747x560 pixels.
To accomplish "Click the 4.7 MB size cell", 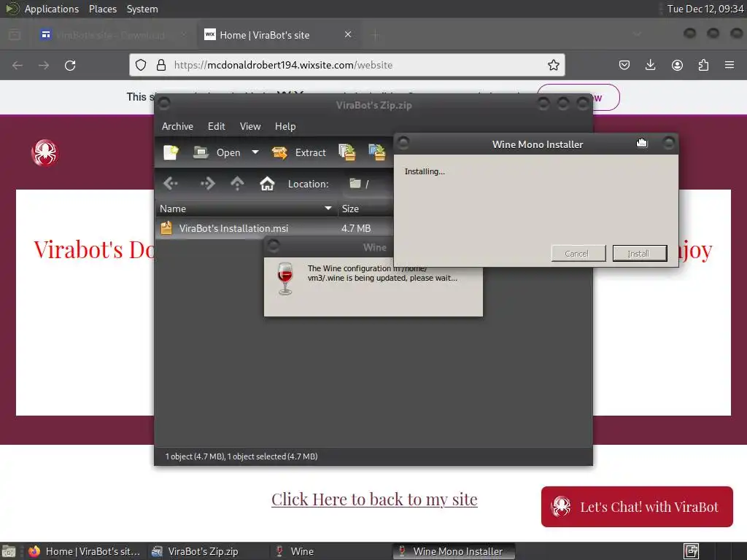I will [356, 228].
